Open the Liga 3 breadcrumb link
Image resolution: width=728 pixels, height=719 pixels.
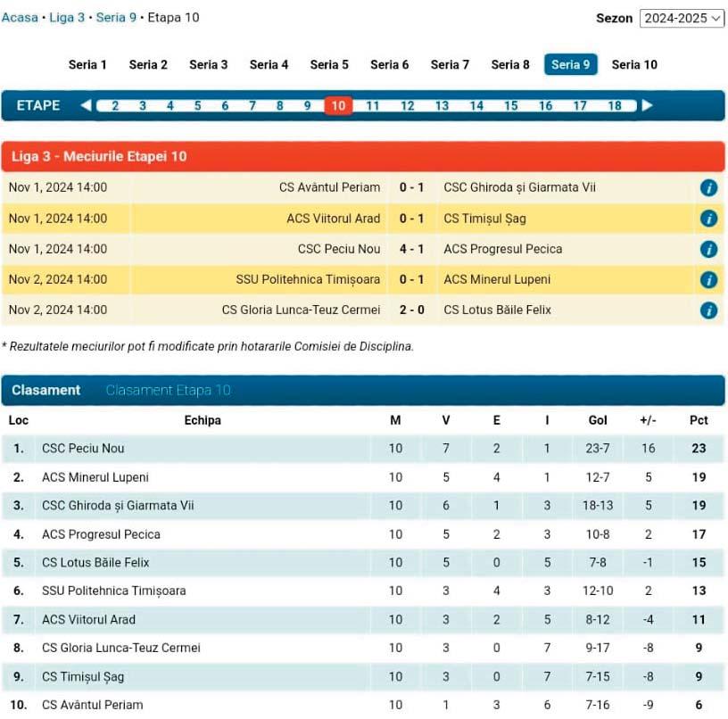point(67,18)
